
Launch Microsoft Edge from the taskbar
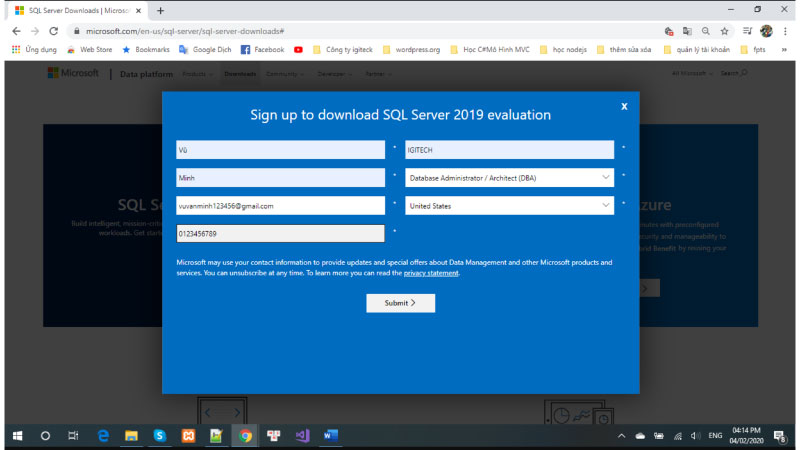click(x=103, y=436)
